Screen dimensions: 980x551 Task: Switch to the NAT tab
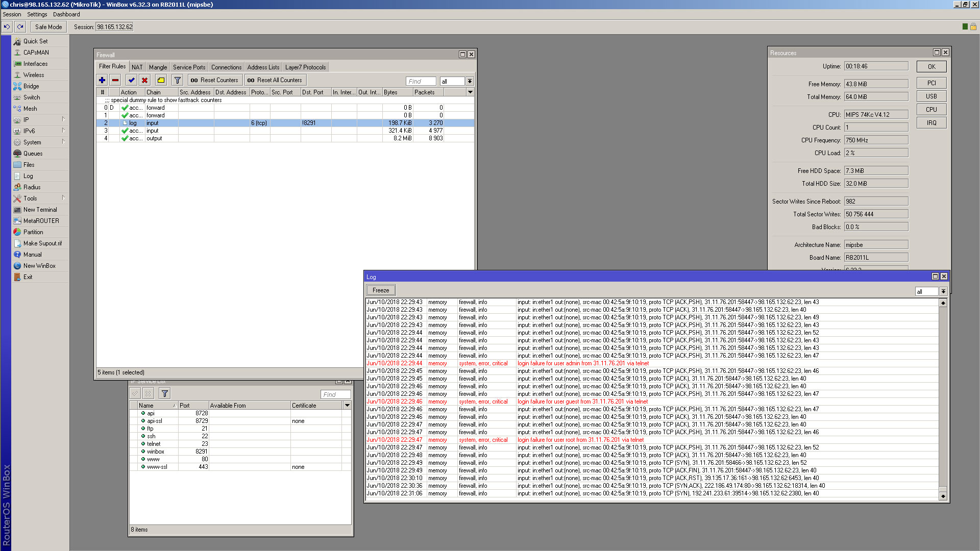(x=137, y=67)
